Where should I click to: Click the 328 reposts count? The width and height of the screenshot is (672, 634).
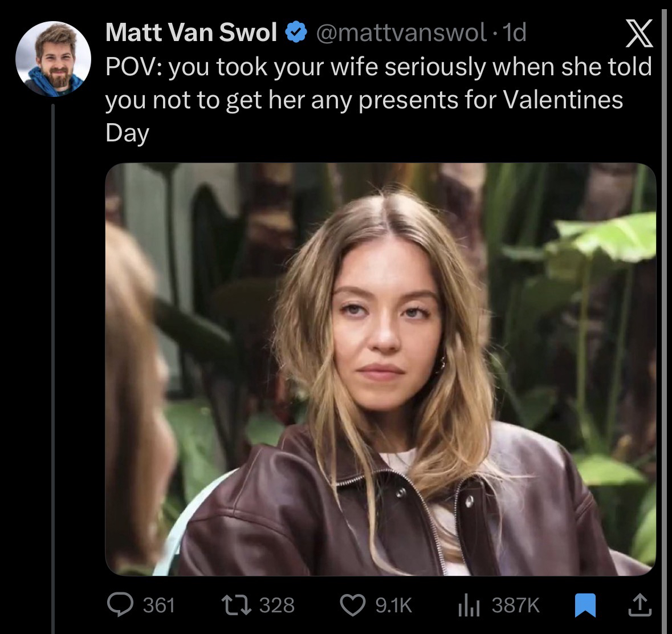point(277,605)
